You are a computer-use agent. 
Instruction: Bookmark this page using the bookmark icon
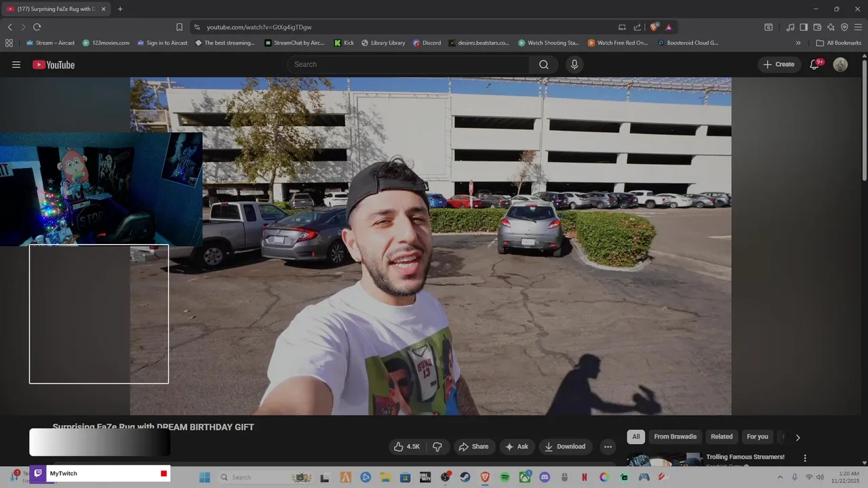(x=179, y=27)
